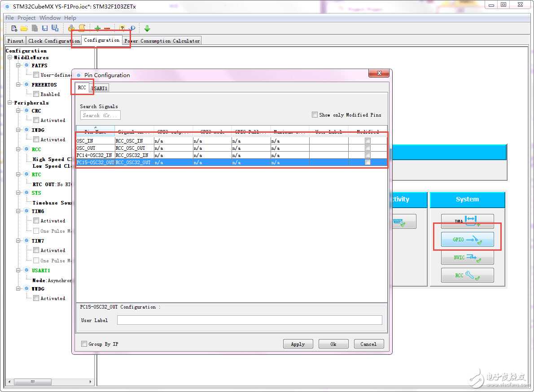
Task: Collapse the CRC tree node
Action: pyautogui.click(x=18, y=111)
